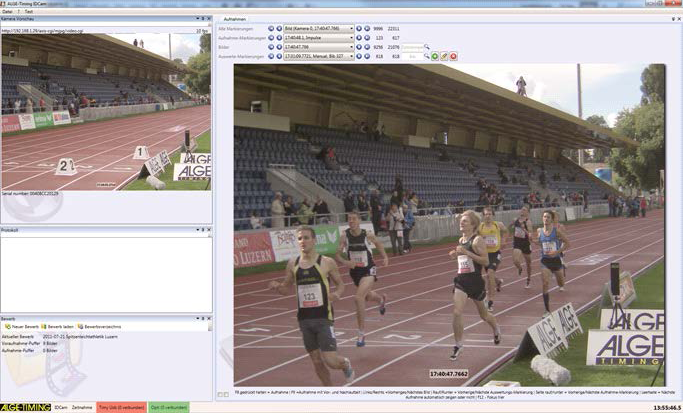Jump to last image in Bilder row
The width and height of the screenshot is (683, 413).
click(x=367, y=47)
